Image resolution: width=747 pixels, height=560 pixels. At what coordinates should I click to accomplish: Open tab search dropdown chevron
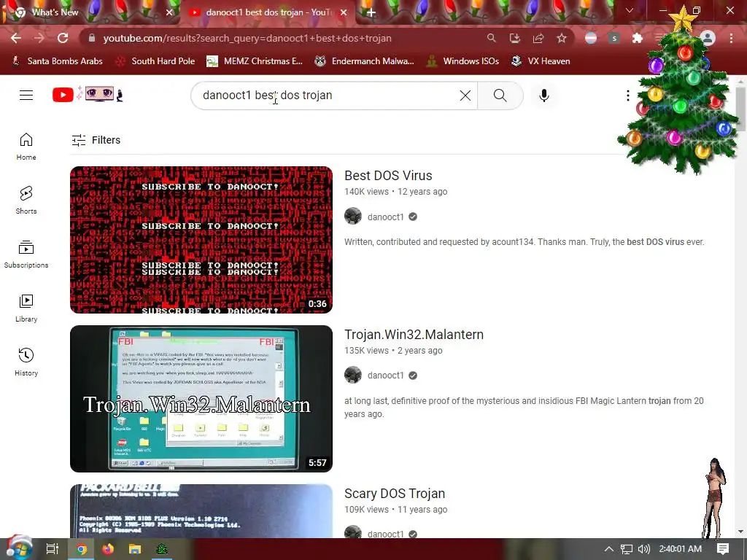pos(630,10)
